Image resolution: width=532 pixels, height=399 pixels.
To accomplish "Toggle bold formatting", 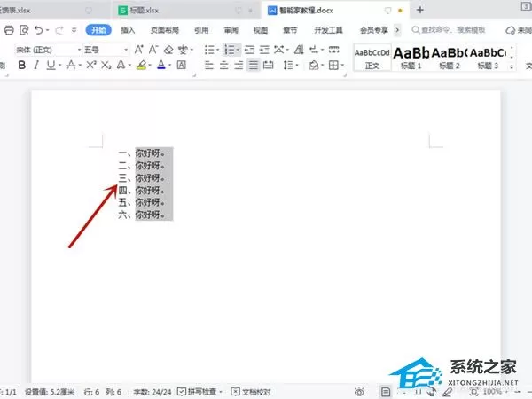I will pyautogui.click(x=22, y=65).
